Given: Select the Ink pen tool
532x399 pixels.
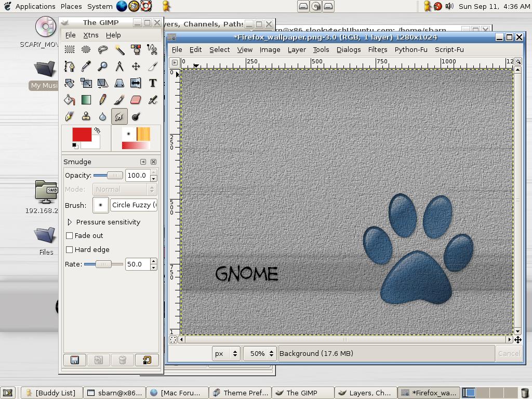Looking at the screenshot, I should point(70,116).
